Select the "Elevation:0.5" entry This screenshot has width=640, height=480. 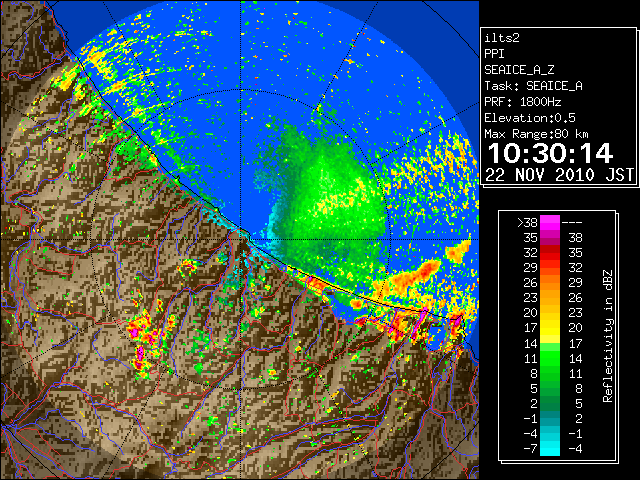tap(530, 118)
